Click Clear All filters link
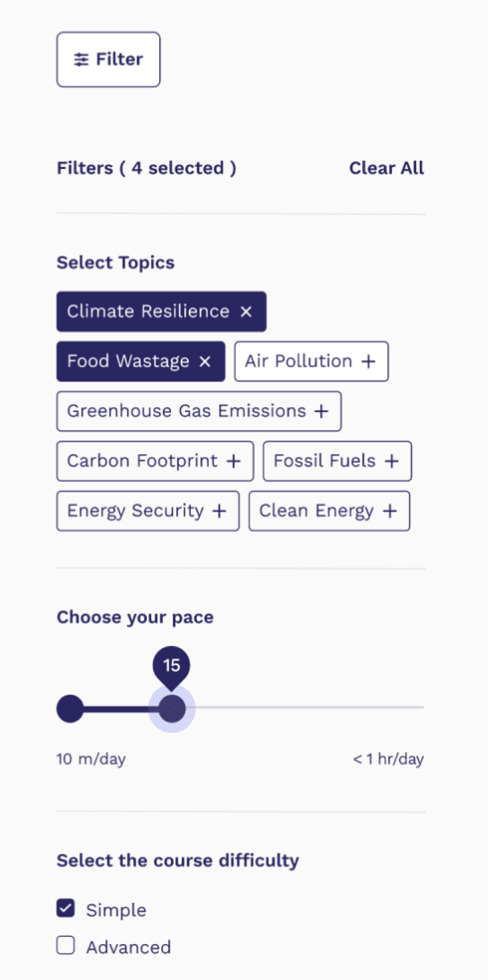Viewport: 488px width, 980px height. (x=386, y=168)
